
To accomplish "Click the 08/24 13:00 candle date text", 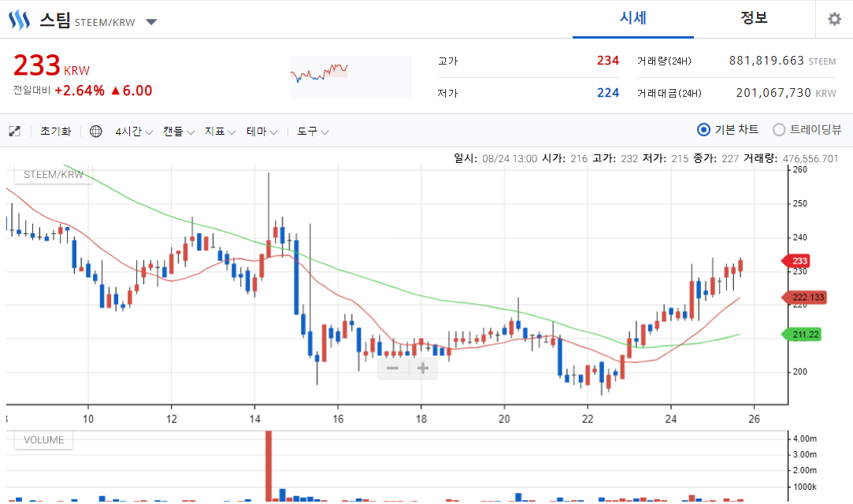I will pos(509,159).
